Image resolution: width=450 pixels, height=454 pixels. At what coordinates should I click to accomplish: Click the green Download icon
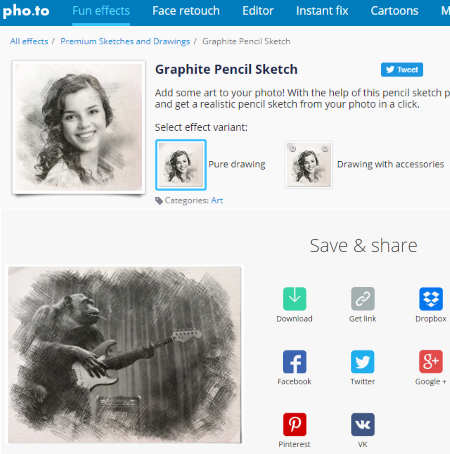pyautogui.click(x=294, y=299)
